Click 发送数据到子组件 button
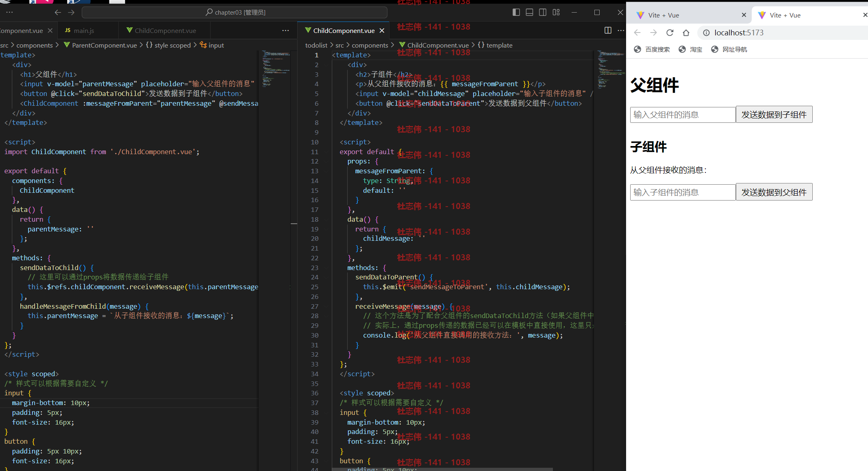868x471 pixels. point(774,115)
